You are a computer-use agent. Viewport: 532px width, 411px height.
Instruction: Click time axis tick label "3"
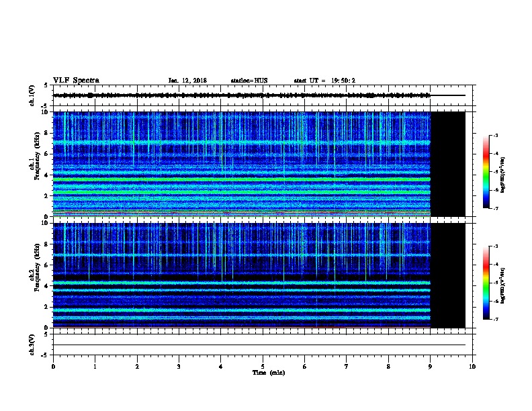point(179,367)
